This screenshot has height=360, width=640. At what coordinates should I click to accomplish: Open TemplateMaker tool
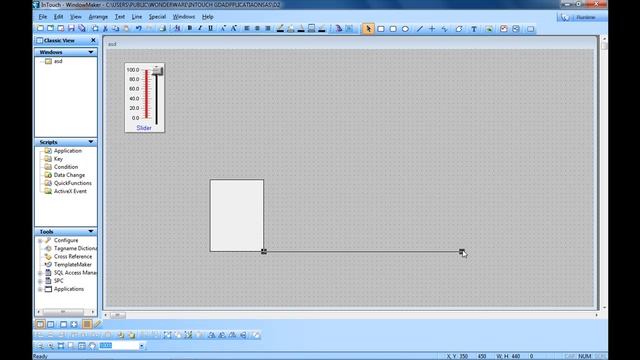73,264
